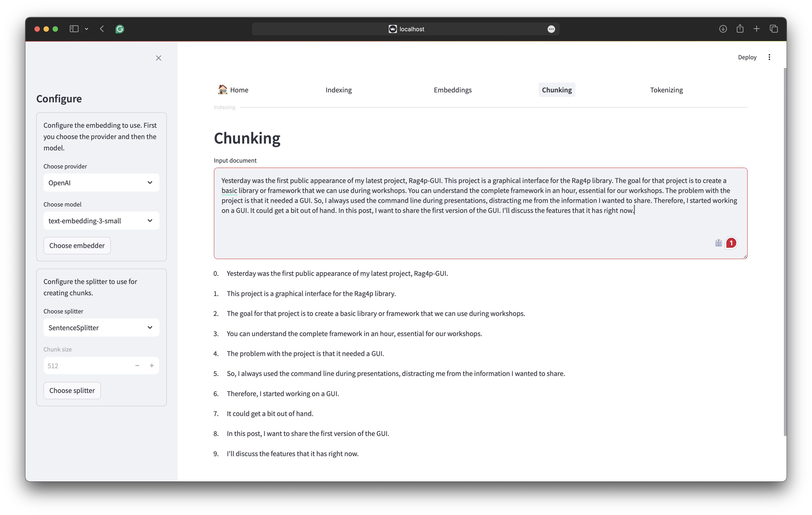Viewport: 812px width, 515px height.
Task: Click the Choose splitter button
Action: click(x=72, y=390)
